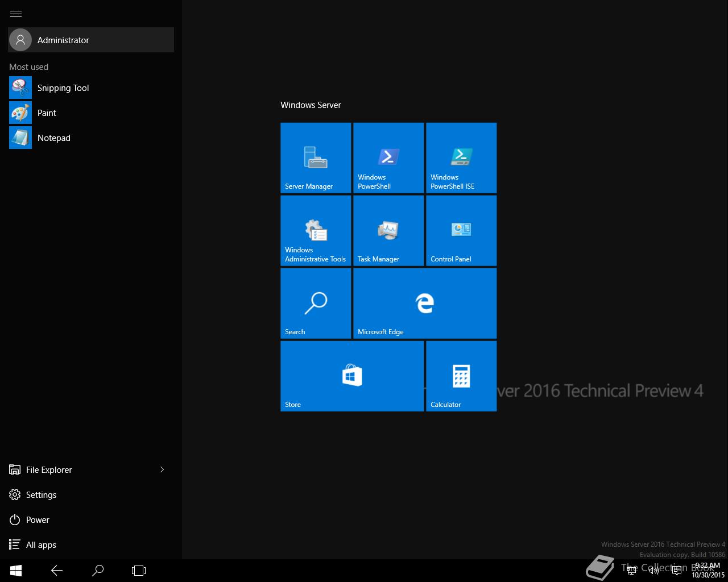Open the Store tile
Screen dimensions: 728x582
coord(352,376)
